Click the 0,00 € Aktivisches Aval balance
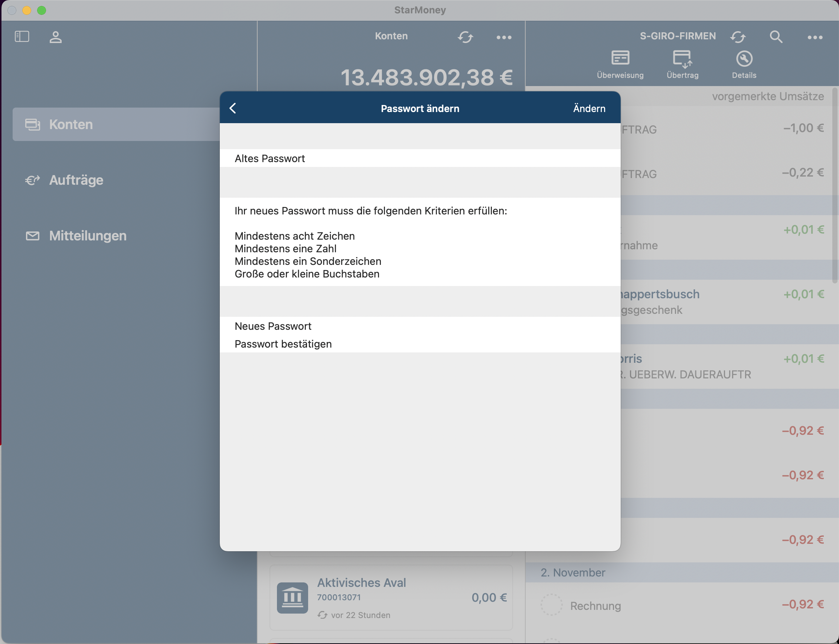 coord(489,597)
